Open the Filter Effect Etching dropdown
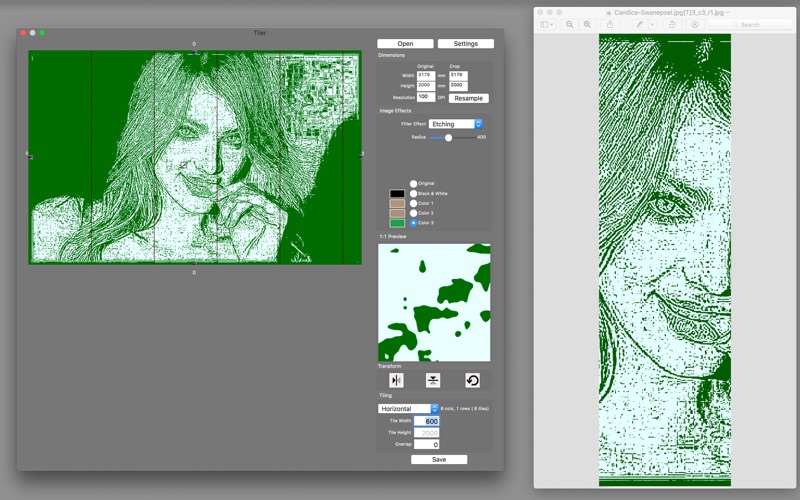The width and height of the screenshot is (800, 500). 455,124
